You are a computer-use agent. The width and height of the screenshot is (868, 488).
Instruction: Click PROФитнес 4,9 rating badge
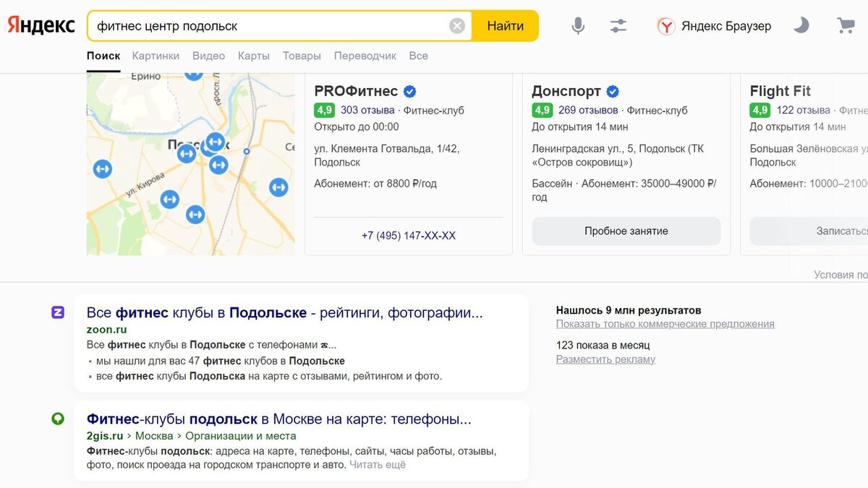(324, 111)
